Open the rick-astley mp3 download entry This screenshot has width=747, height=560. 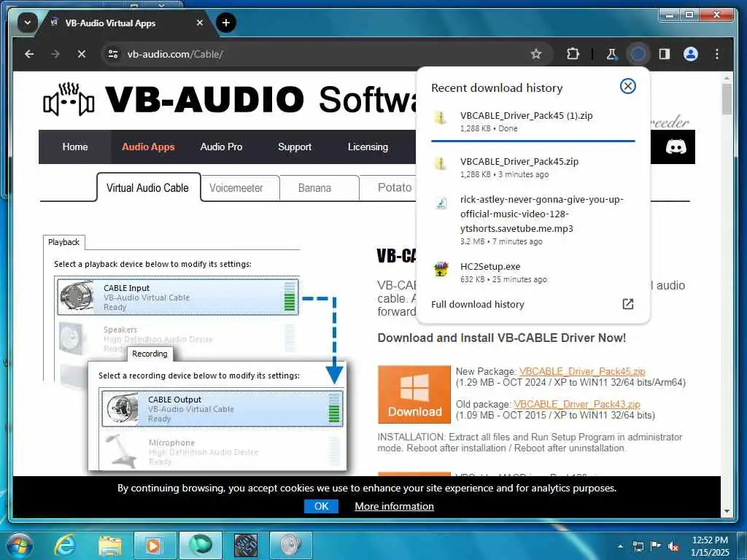click(x=533, y=219)
